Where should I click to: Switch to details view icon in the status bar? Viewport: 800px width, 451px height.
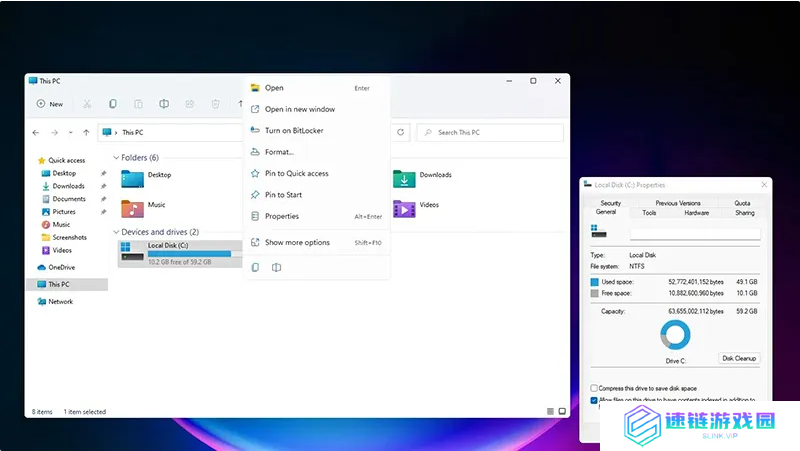pos(550,411)
